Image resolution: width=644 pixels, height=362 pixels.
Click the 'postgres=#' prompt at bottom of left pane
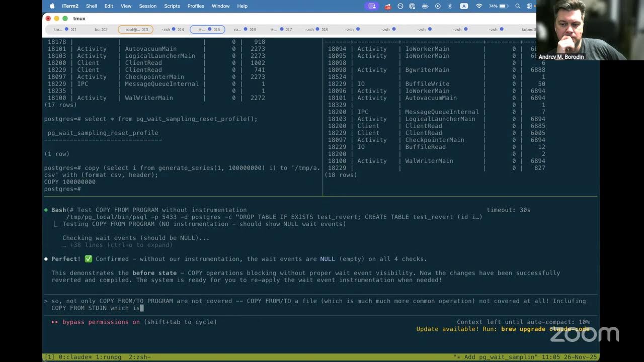click(62, 189)
